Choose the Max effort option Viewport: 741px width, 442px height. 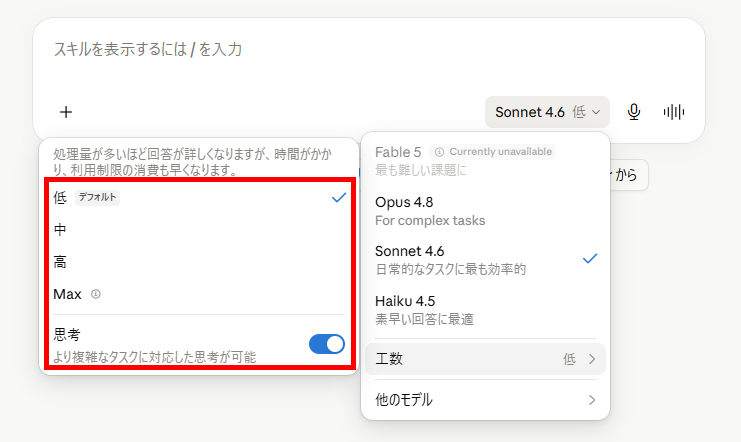point(199,294)
